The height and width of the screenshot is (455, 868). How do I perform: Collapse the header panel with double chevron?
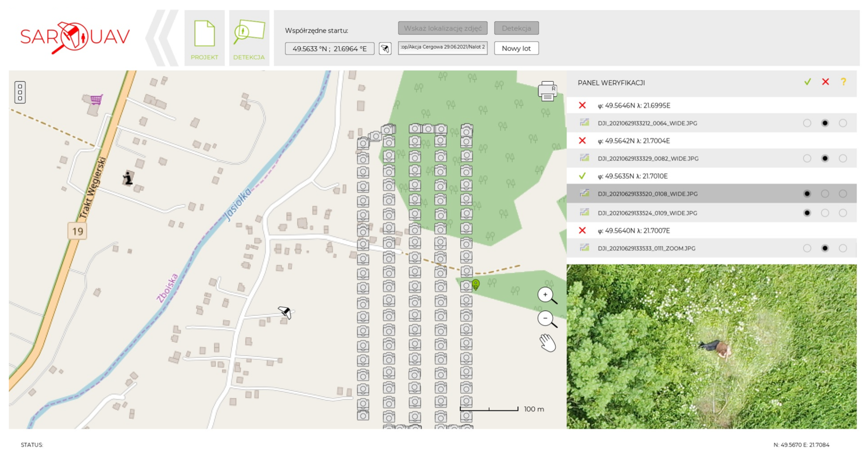tap(162, 38)
